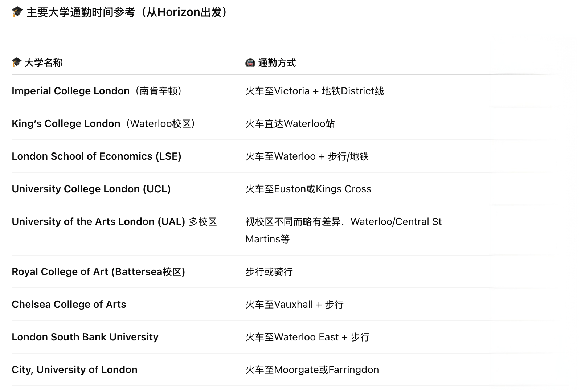Image resolution: width=585 pixels, height=392 pixels.
Task: Select the 火车直达Waterloo站 commute cell
Action: coord(290,123)
